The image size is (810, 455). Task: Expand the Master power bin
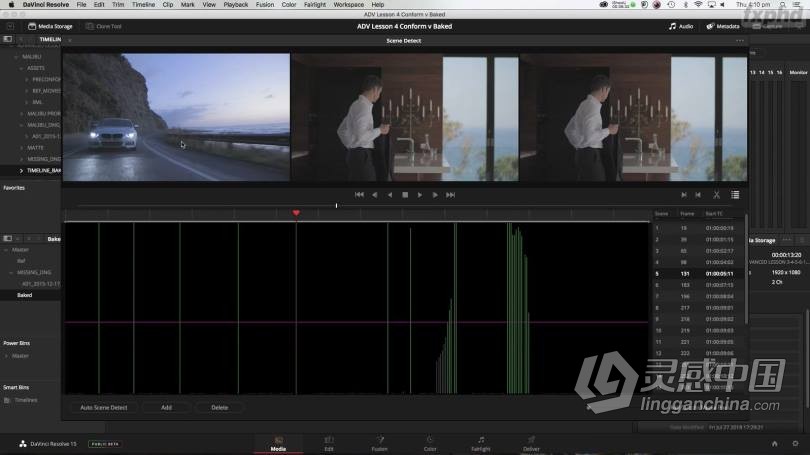point(6,356)
